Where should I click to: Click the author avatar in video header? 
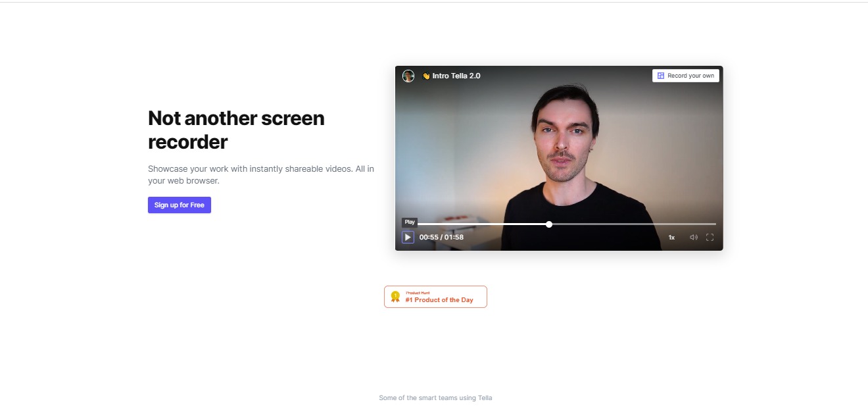click(408, 76)
